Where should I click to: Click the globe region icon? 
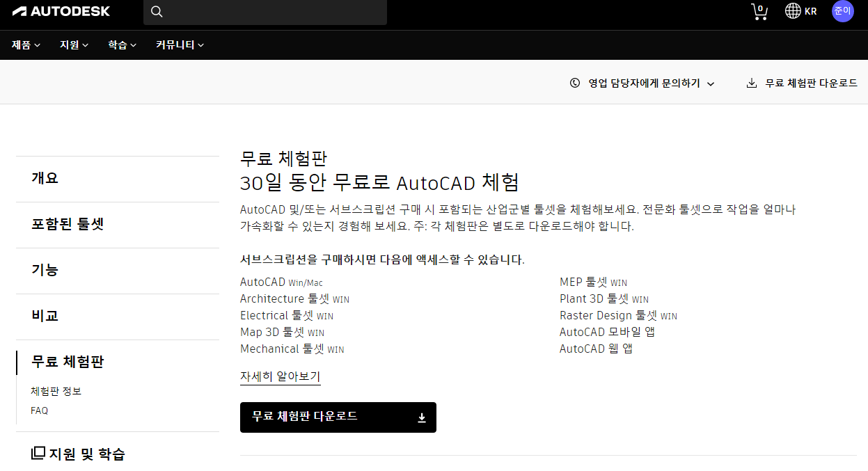793,11
